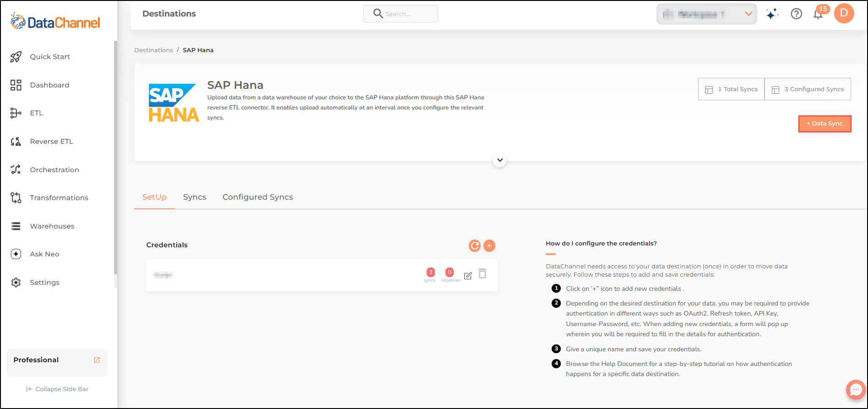
Task: Edit the credential entry
Action: (x=468, y=276)
